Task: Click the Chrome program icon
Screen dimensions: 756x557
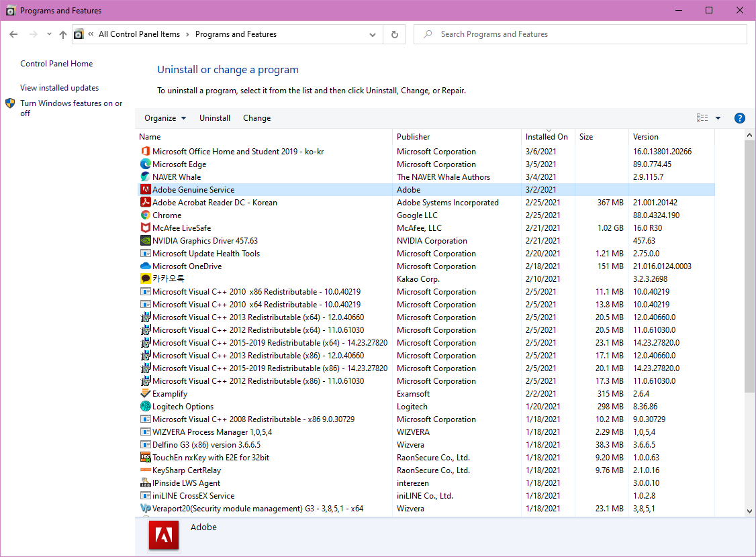Action: click(145, 215)
